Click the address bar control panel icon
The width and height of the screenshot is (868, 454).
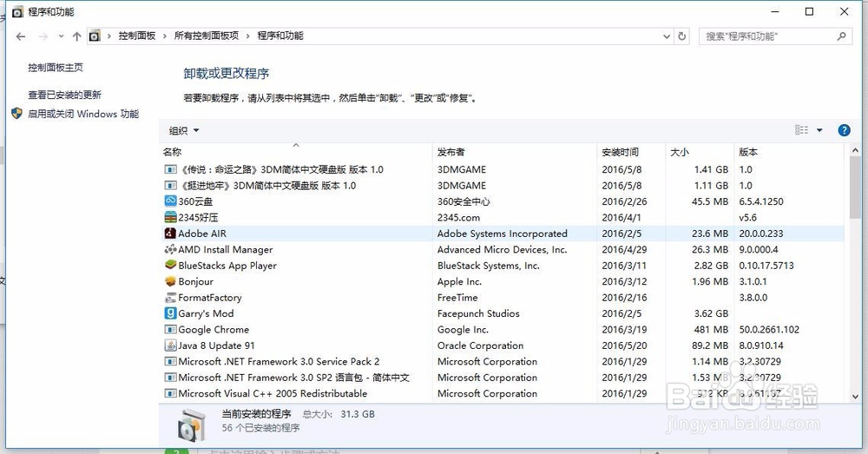(95, 36)
